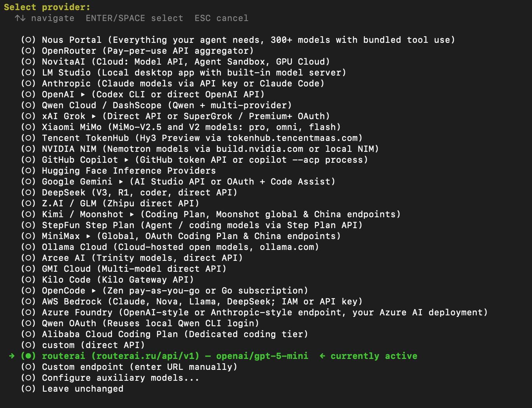This screenshot has height=408, width=532.
Task: Expand the MiniMax submenu arrow
Action: [x=88, y=236]
